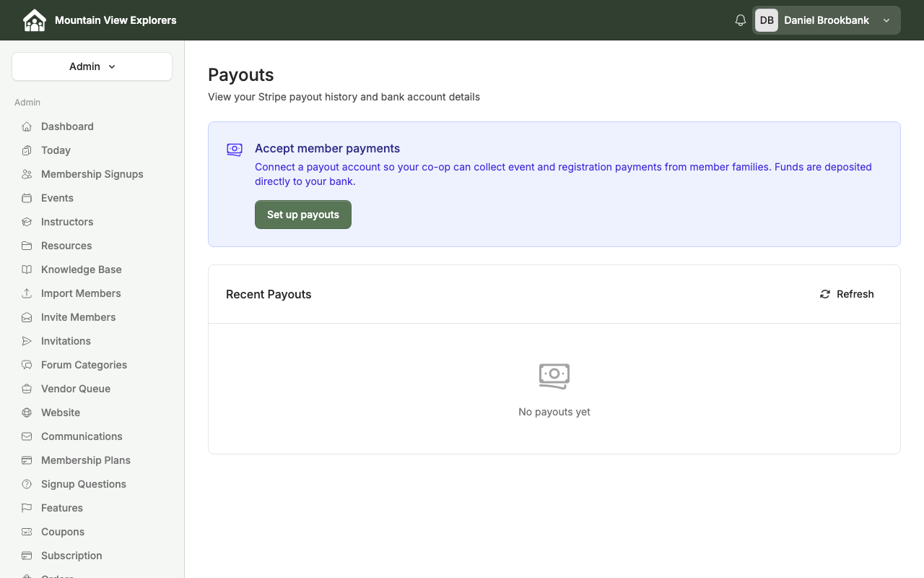Click the Mountain View Explorers house logo
This screenshot has width=924, height=578.
35,20
